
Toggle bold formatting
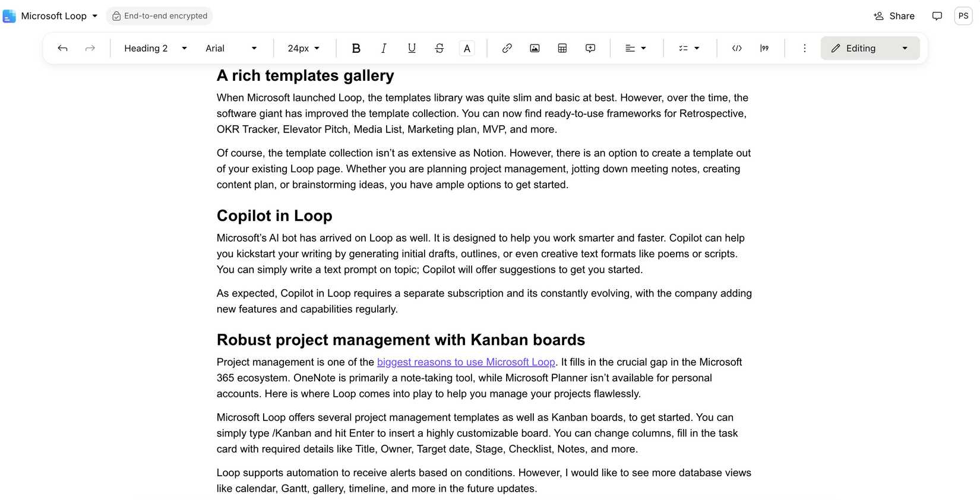click(x=356, y=48)
